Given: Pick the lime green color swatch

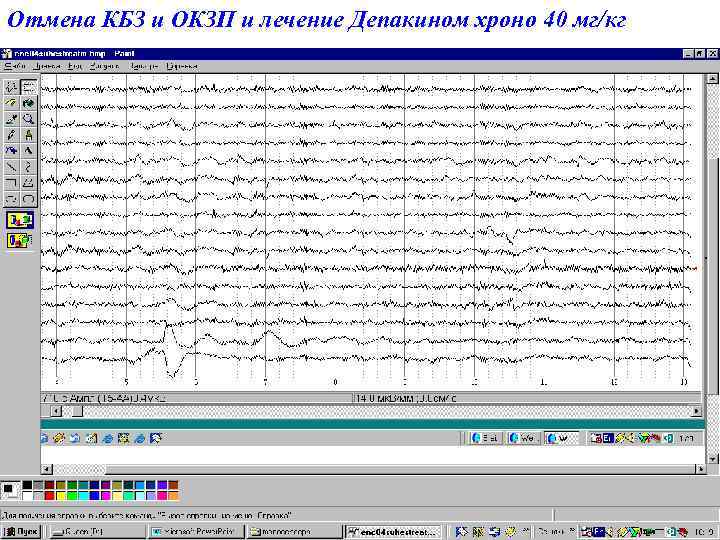Looking at the screenshot, I should pyautogui.click(x=72, y=495).
